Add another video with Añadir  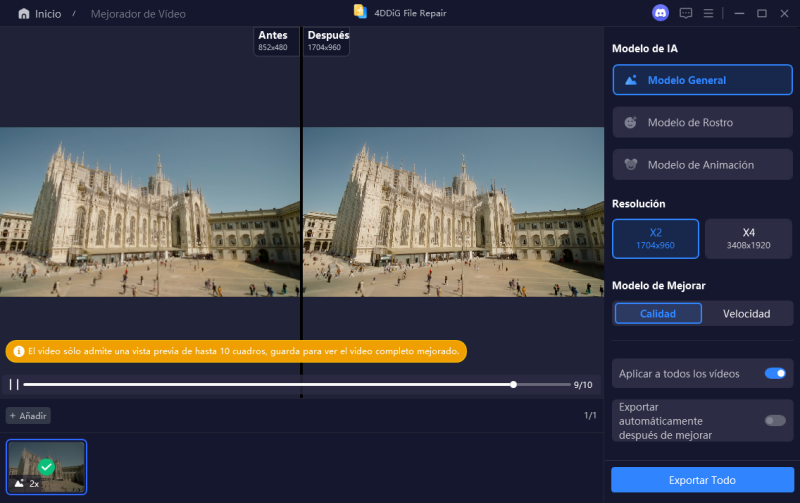click(29, 415)
